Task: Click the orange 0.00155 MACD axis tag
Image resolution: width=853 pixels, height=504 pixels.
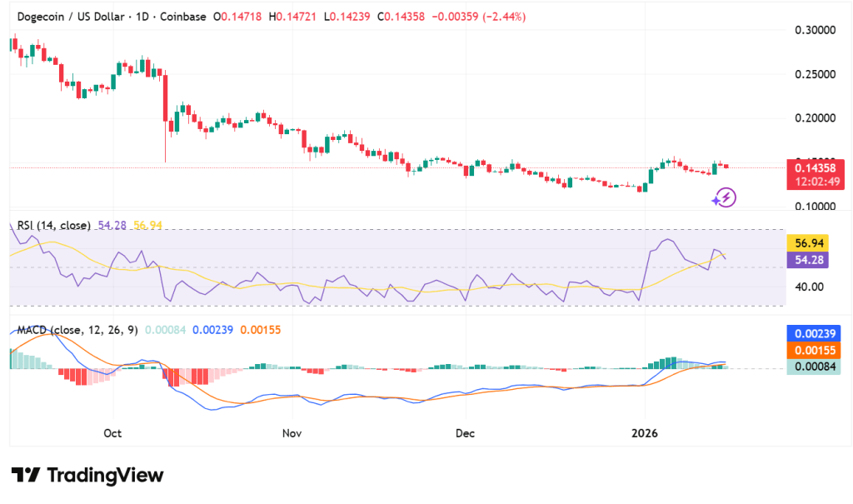Action: tap(814, 350)
